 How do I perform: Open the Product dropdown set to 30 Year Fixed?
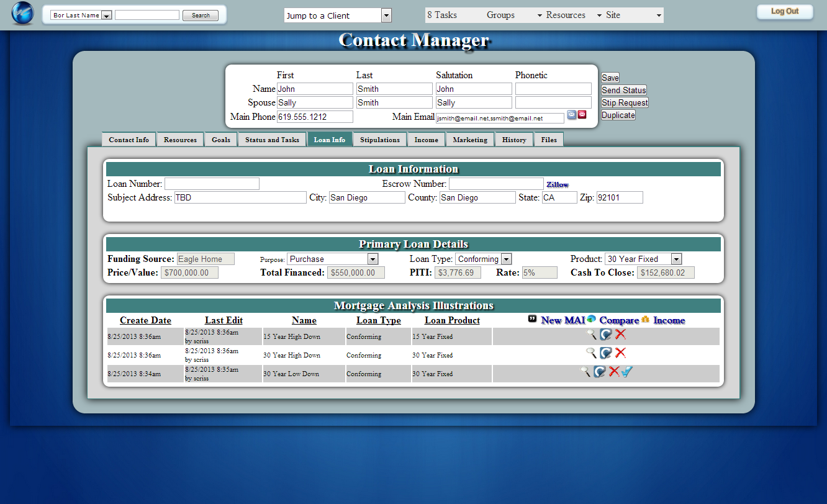[x=676, y=259]
